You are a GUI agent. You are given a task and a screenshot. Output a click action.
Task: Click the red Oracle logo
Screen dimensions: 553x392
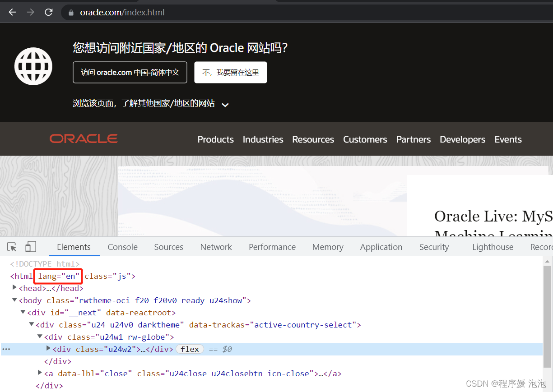[84, 139]
